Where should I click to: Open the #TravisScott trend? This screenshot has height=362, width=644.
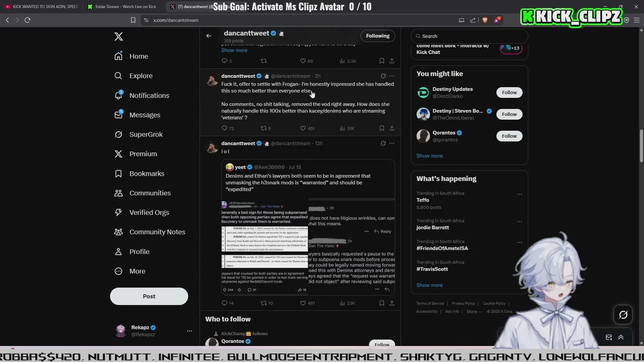[432, 269]
